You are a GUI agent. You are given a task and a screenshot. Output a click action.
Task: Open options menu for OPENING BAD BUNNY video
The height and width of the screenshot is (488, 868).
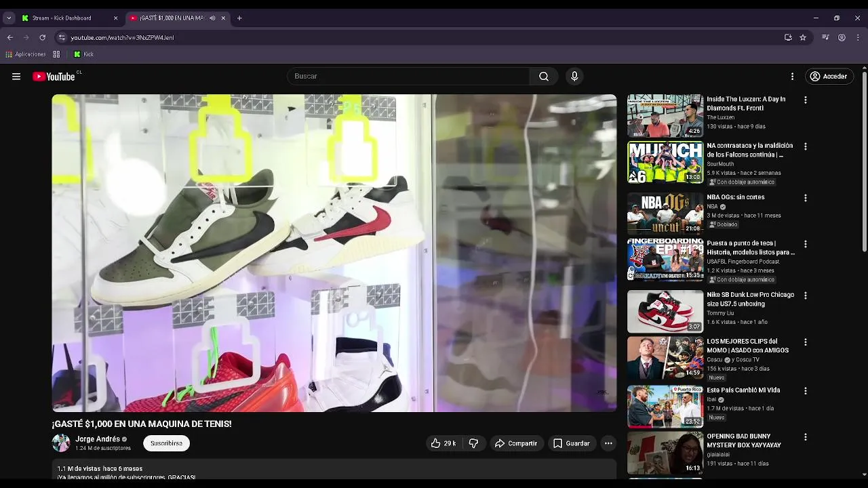[x=806, y=437]
